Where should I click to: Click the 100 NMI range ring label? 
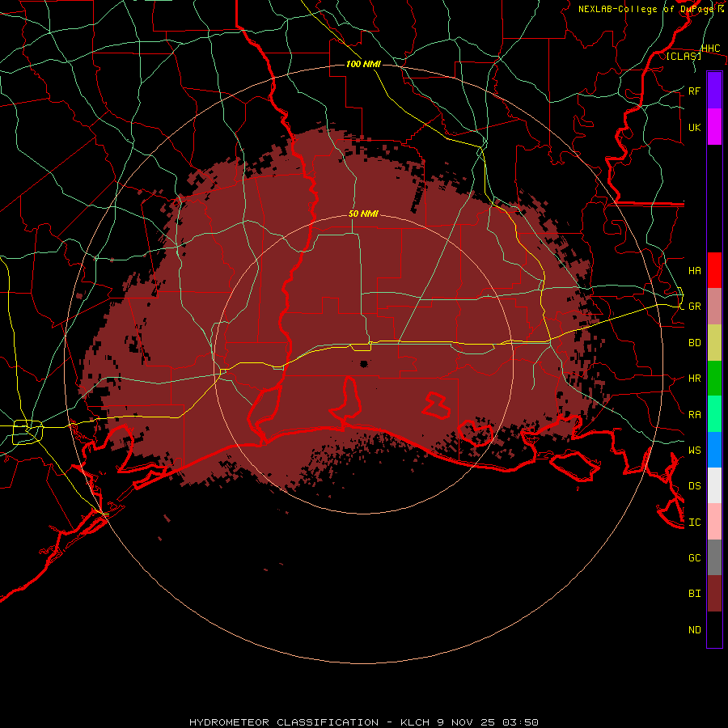tap(363, 64)
